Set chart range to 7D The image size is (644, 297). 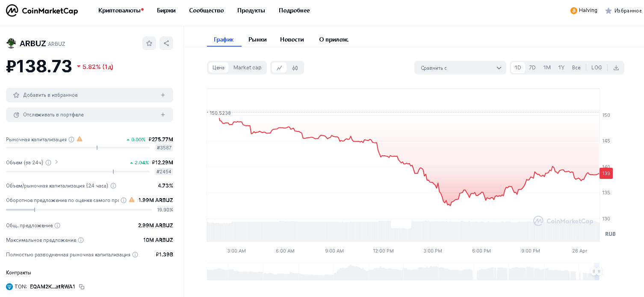click(532, 68)
